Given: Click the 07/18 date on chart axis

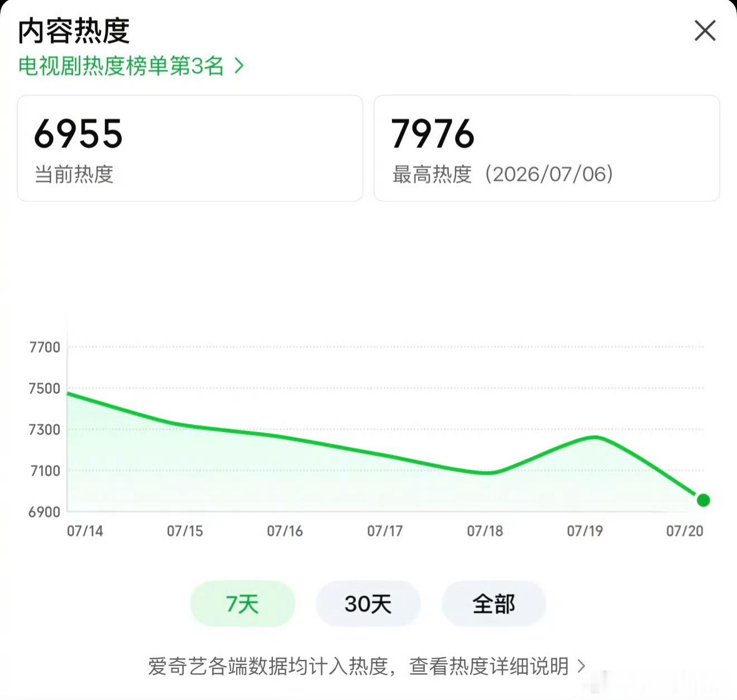Looking at the screenshot, I should click(485, 531).
